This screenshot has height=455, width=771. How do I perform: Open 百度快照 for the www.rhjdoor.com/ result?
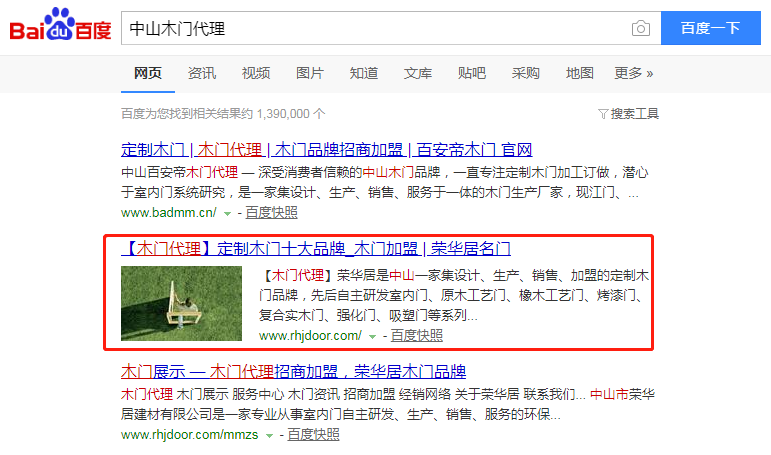pos(416,335)
